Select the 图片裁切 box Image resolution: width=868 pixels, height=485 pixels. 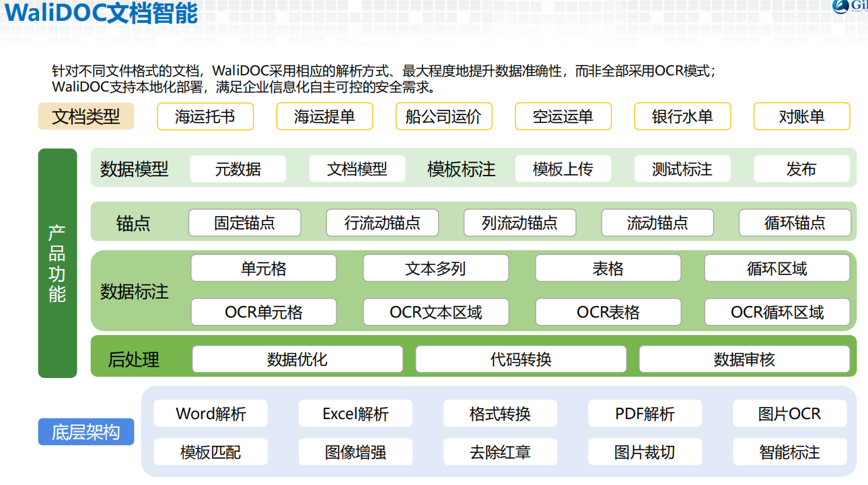[x=645, y=452]
